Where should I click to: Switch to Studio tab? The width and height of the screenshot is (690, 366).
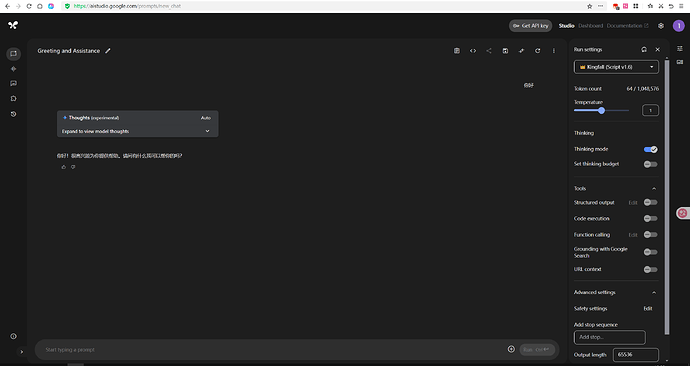coord(566,26)
